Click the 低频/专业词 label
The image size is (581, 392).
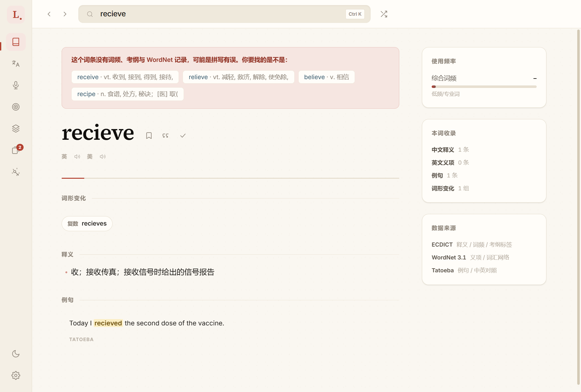click(x=445, y=94)
